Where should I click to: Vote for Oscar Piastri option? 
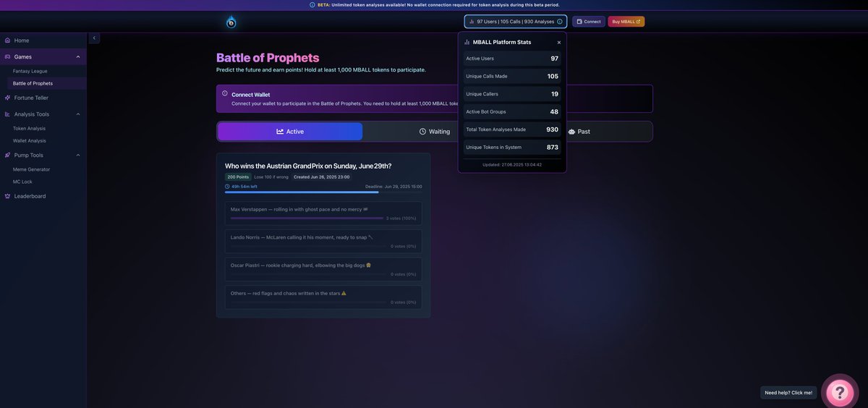pos(323,269)
